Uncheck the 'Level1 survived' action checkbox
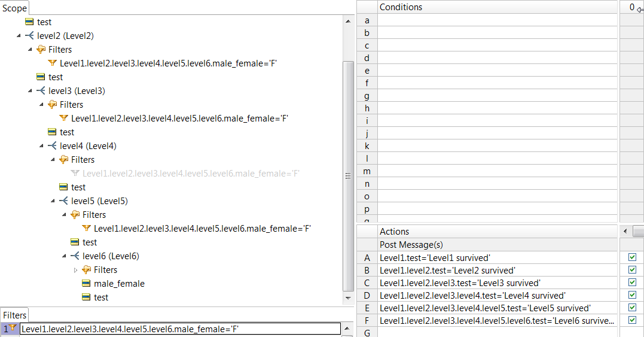Screen dimensions: 644x337 (x=632, y=257)
